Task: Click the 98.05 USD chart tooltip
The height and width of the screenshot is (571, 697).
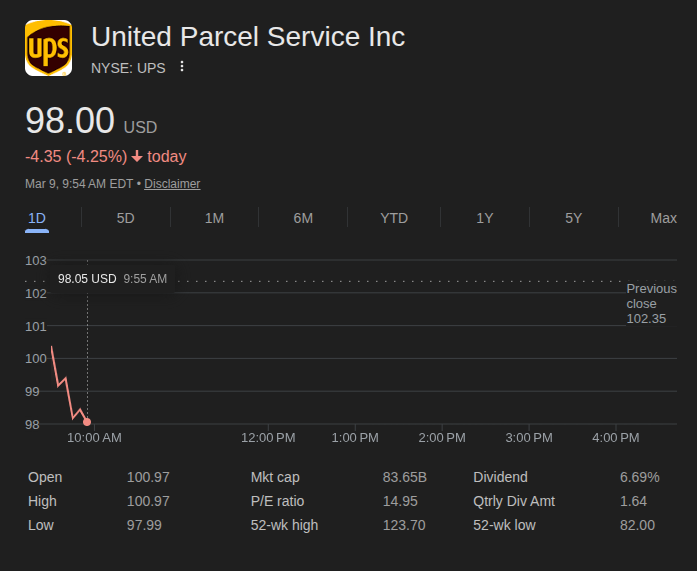Action: (112, 279)
